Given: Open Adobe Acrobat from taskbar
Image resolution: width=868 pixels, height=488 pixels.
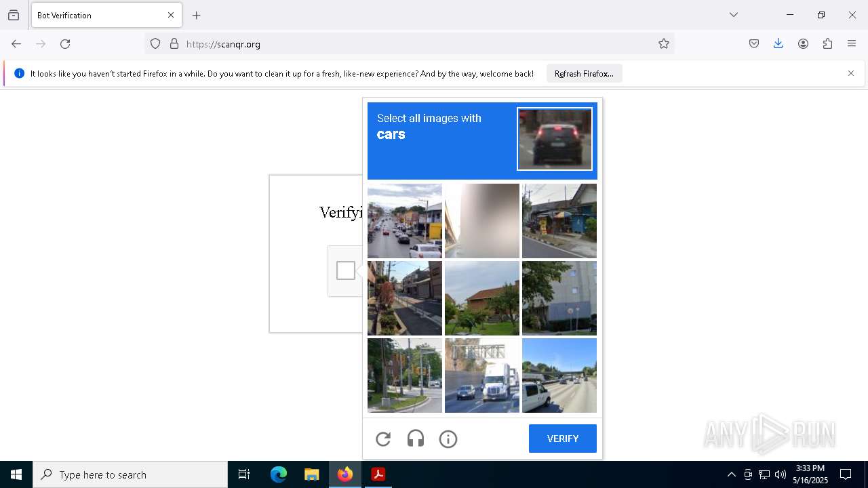Looking at the screenshot, I should [x=378, y=474].
